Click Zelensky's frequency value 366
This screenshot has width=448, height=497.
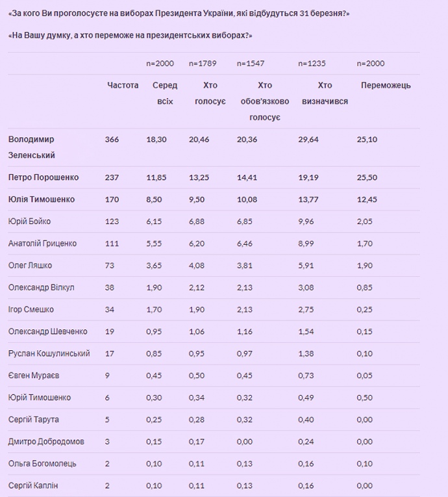[112, 140]
